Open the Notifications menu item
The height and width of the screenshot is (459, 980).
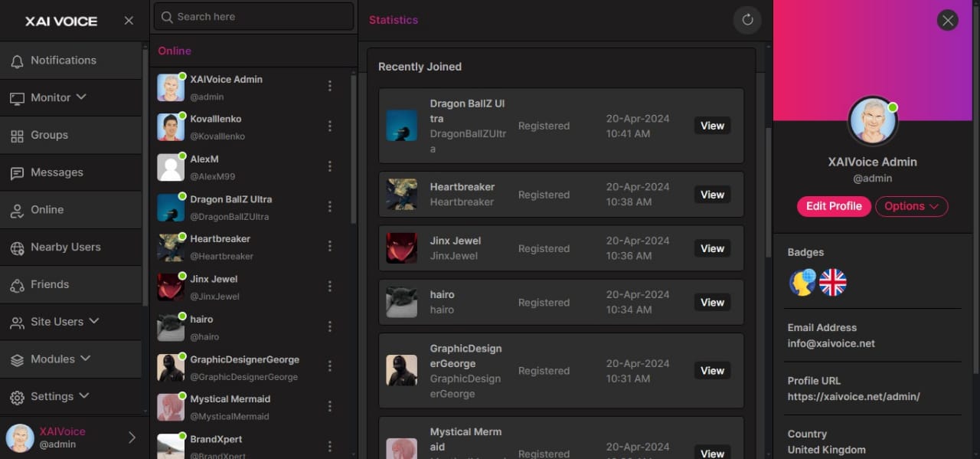click(70, 61)
